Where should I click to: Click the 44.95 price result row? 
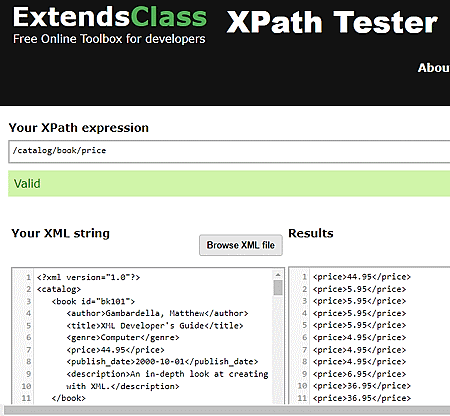click(x=362, y=277)
